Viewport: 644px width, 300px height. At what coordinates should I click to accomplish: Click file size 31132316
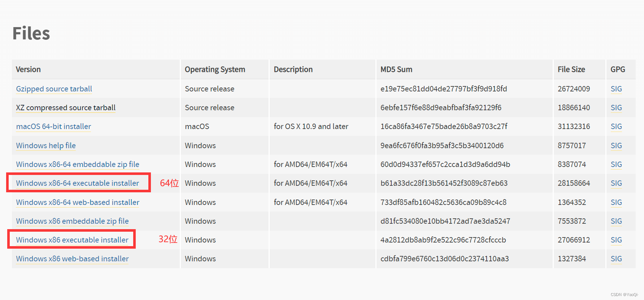[x=574, y=127]
